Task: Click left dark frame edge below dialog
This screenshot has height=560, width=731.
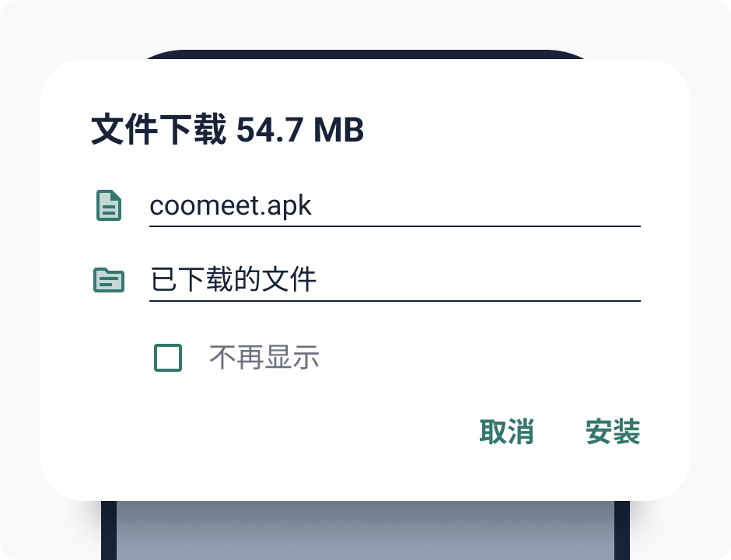Action: [x=108, y=530]
